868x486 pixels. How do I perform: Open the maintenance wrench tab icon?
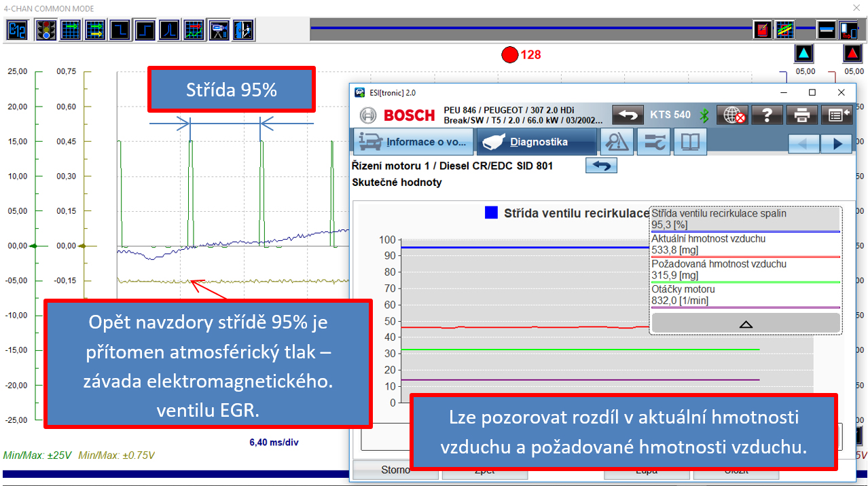tap(654, 142)
